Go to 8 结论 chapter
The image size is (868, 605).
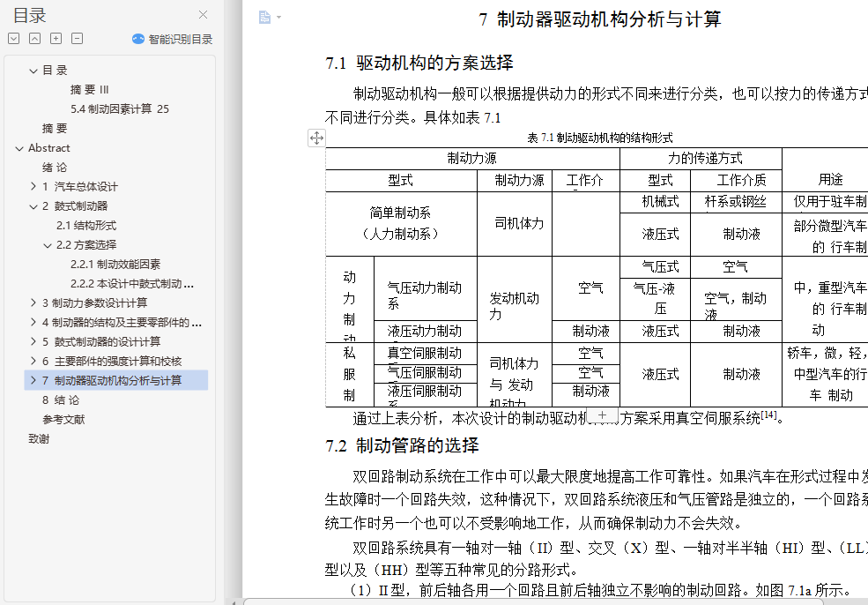click(61, 400)
